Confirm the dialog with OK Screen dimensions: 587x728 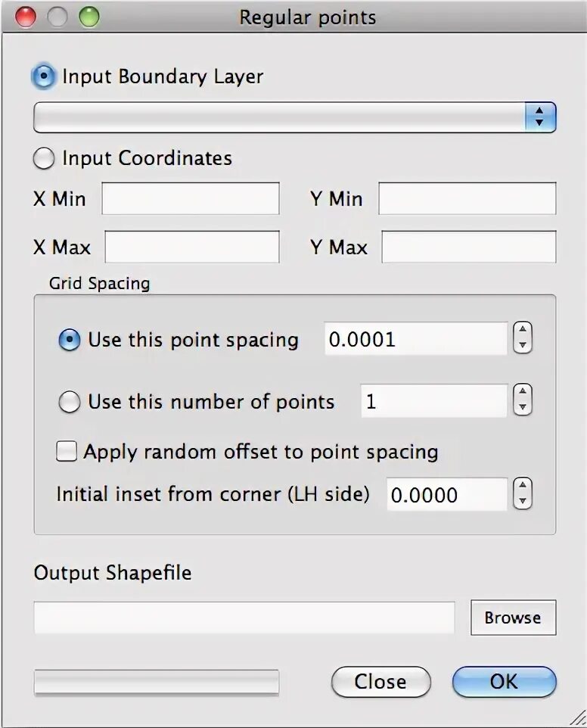pyautogui.click(x=504, y=682)
